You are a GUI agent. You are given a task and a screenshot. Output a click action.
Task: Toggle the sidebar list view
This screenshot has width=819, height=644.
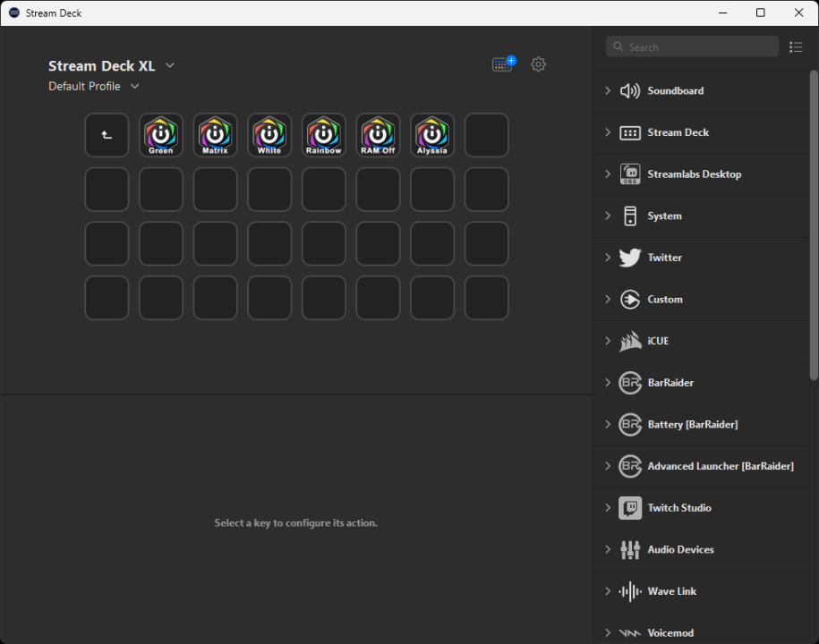coord(796,47)
